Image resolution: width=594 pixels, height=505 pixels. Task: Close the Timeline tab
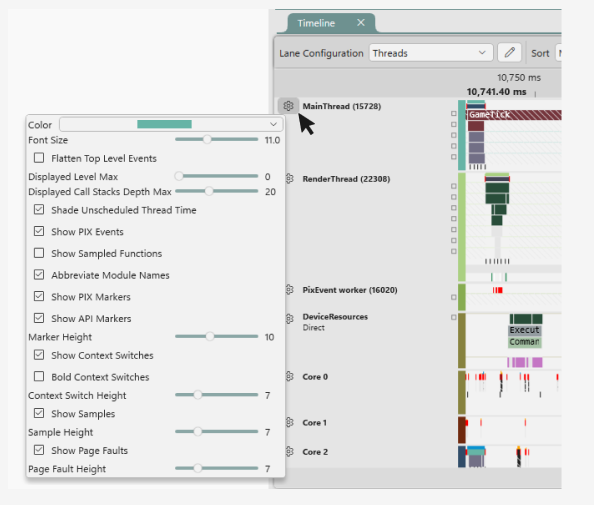(361, 23)
